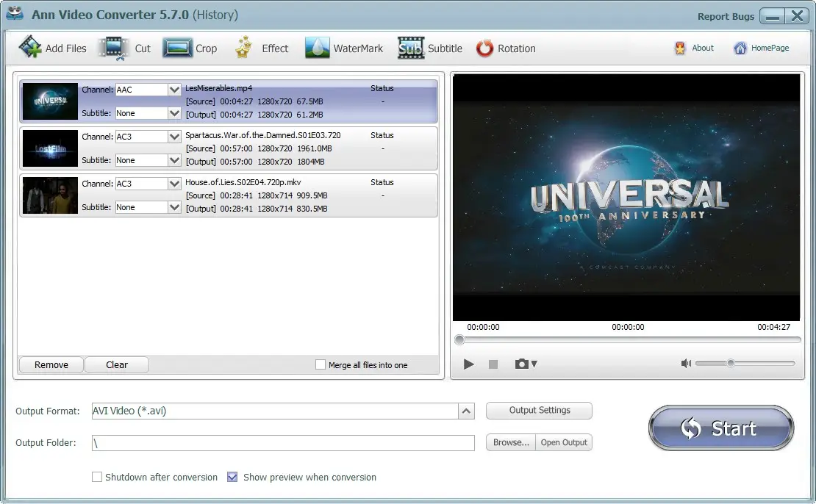The image size is (816, 504).
Task: Click the About badge icon
Action: click(680, 48)
